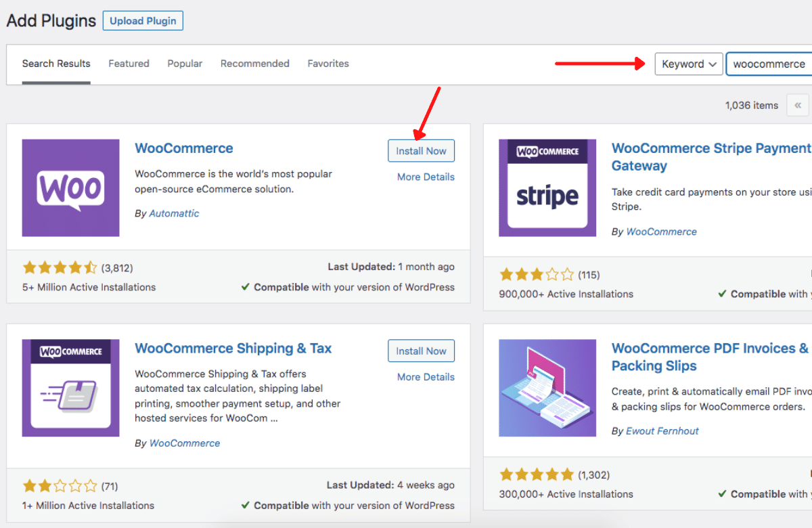
Task: Switch to the Popular tab
Action: (185, 64)
